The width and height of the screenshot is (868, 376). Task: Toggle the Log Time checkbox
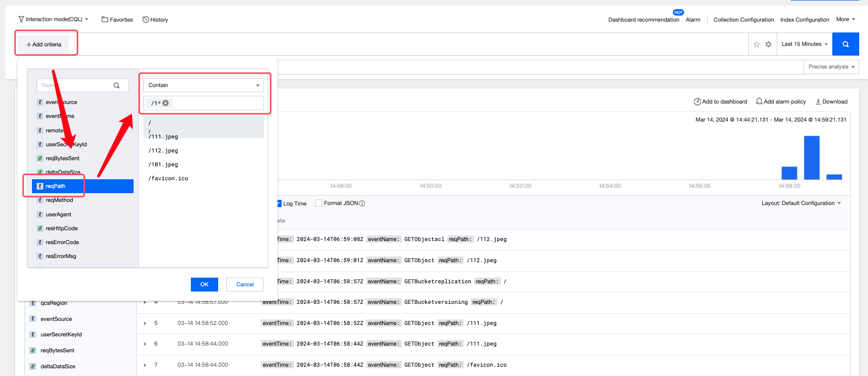pyautogui.click(x=279, y=203)
